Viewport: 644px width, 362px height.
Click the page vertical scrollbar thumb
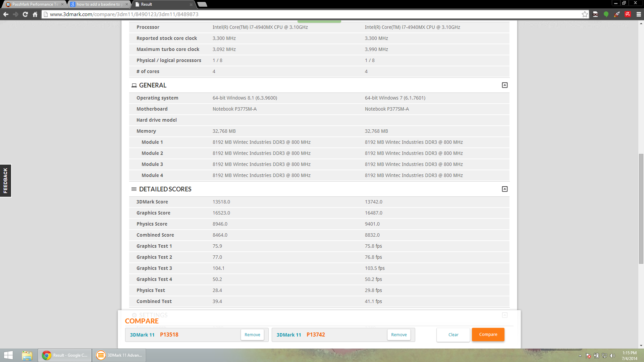pos(641,208)
